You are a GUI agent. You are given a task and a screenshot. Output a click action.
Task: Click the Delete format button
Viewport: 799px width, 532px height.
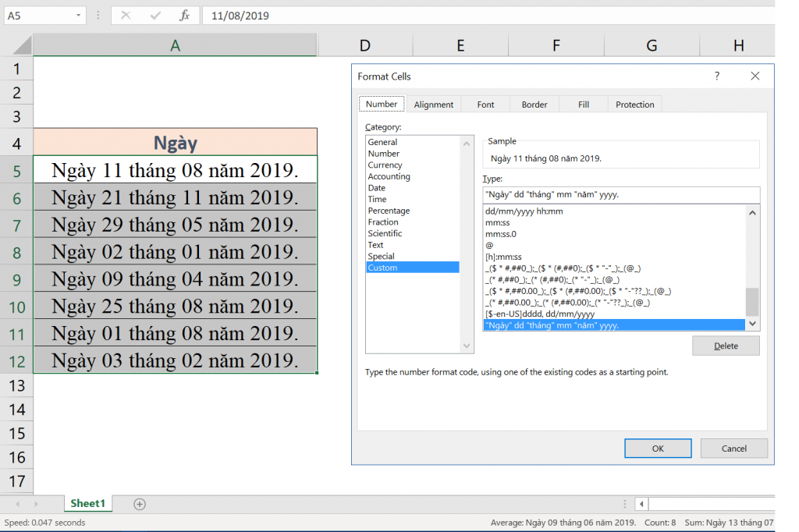[726, 346]
